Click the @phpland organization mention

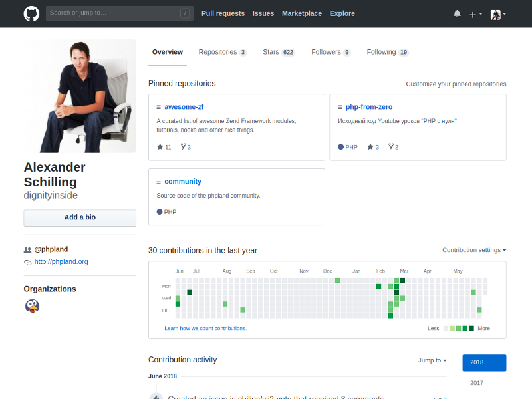pyautogui.click(x=51, y=249)
